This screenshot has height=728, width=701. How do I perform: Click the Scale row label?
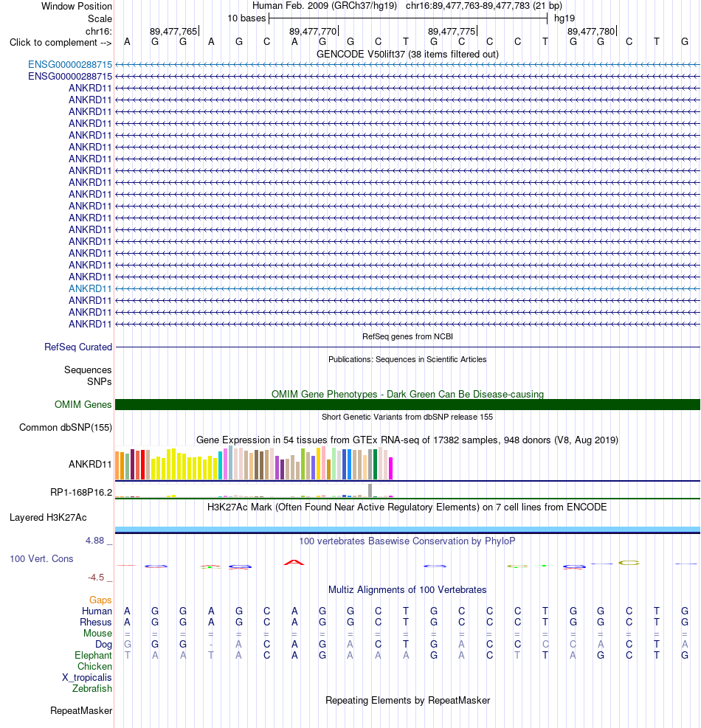pos(100,18)
